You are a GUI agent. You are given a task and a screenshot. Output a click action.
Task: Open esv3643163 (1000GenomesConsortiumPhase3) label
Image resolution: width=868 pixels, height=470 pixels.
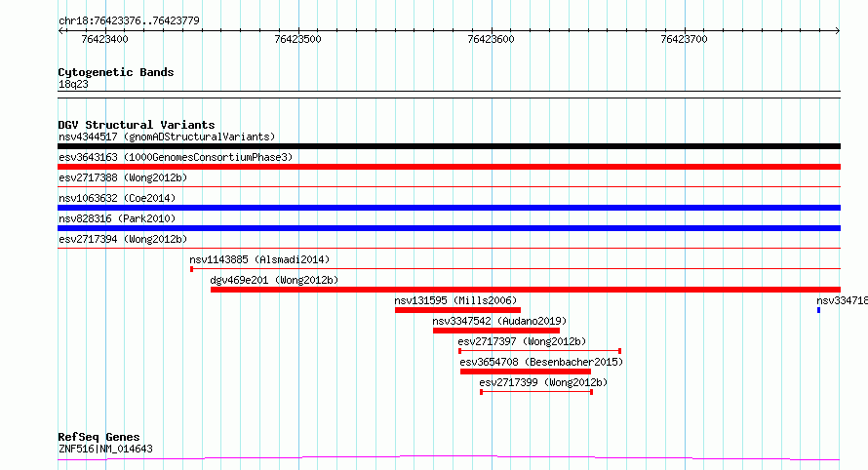tap(176, 157)
